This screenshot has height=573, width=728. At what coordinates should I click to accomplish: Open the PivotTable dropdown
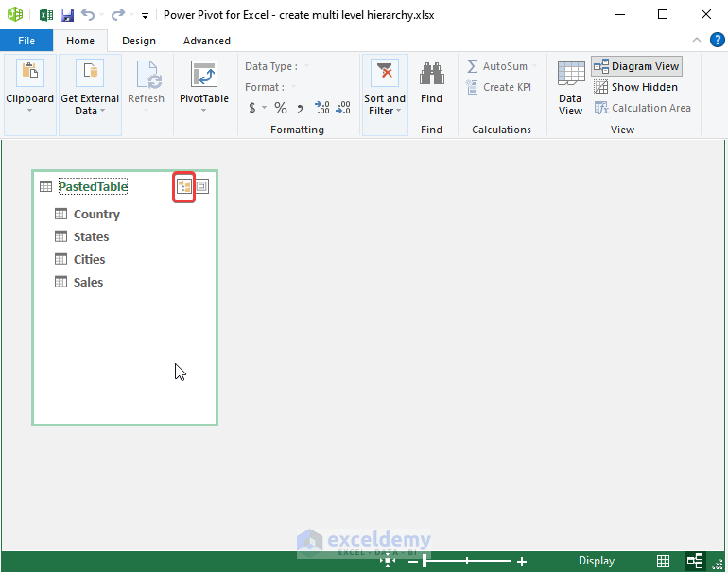click(204, 88)
